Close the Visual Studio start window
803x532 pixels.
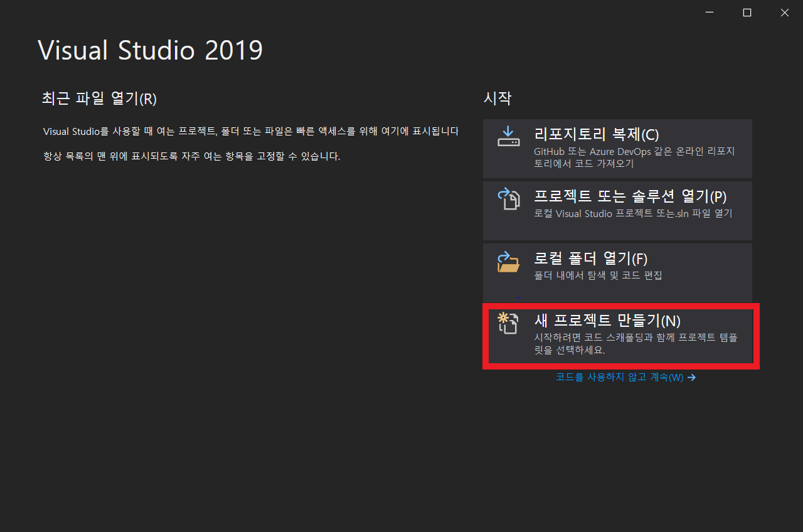[785, 13]
